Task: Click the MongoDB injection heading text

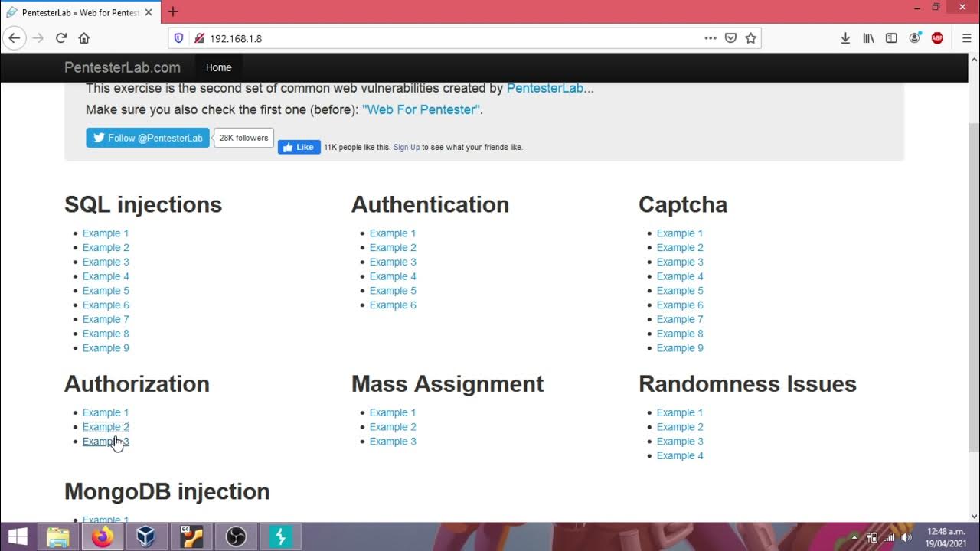Action: coord(167,491)
